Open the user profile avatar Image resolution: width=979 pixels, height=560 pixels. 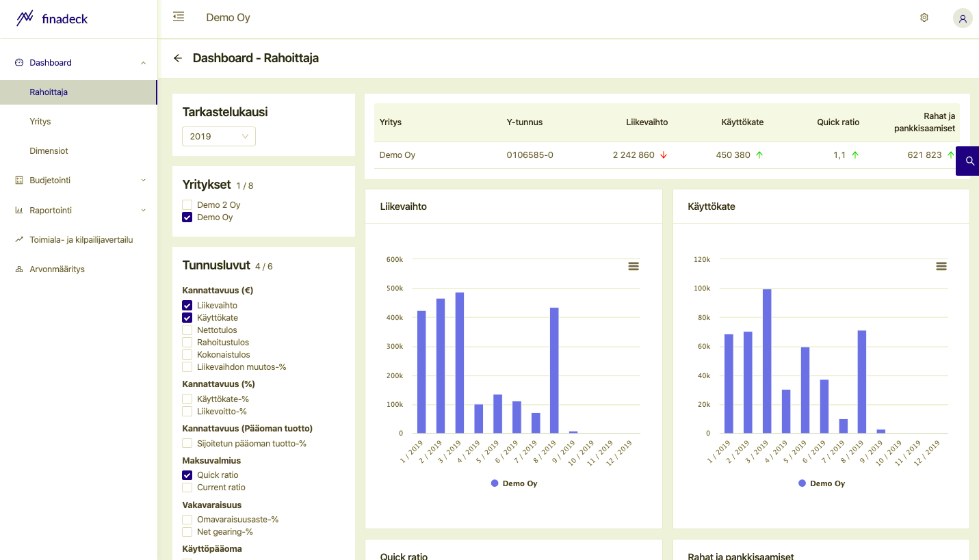(963, 18)
